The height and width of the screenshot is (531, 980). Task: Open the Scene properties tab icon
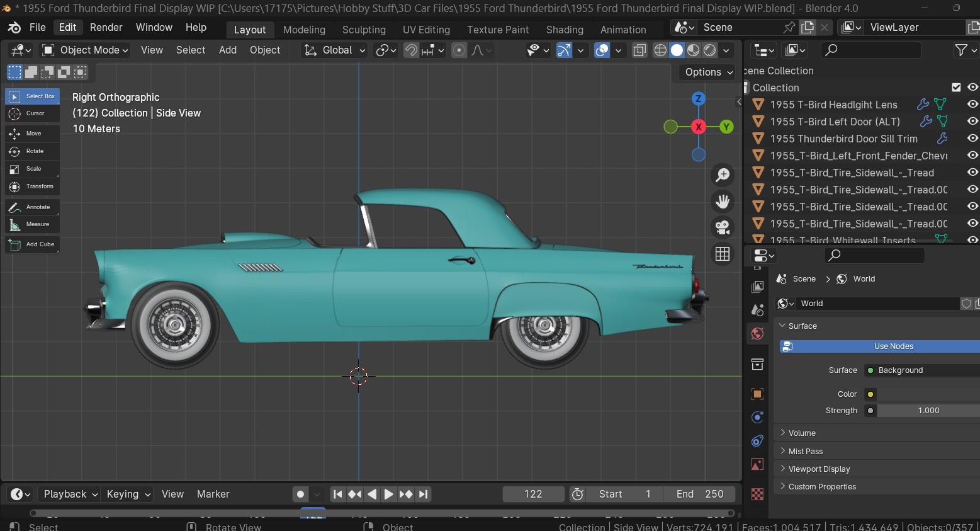pyautogui.click(x=757, y=310)
